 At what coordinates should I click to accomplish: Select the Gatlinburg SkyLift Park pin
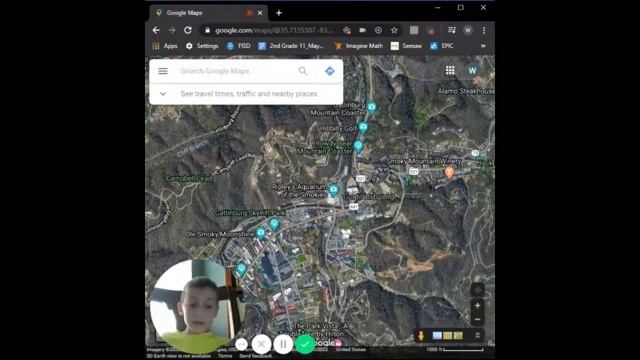click(x=274, y=224)
